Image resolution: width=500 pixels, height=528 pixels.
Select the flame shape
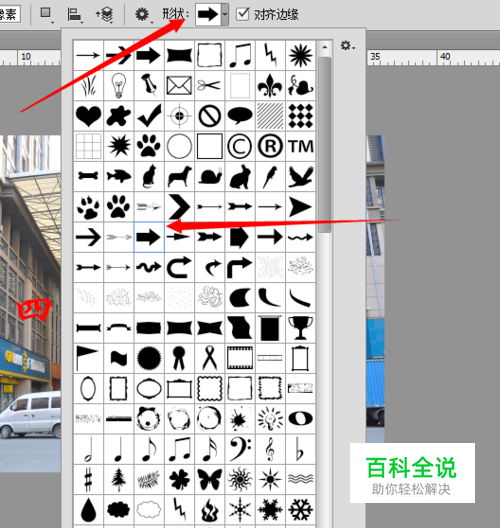tap(209, 510)
